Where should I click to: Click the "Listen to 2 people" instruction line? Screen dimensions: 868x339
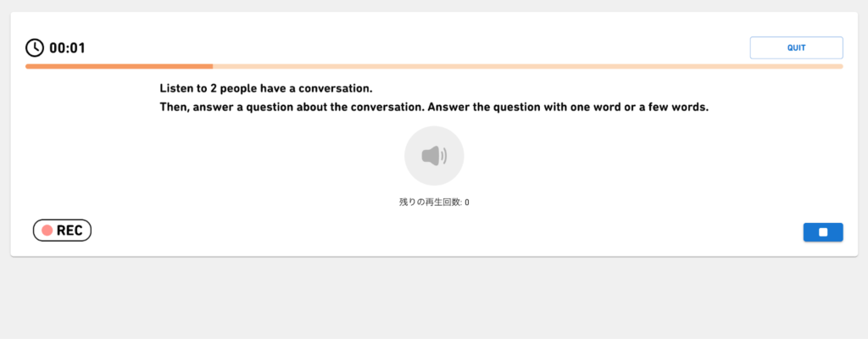click(x=265, y=88)
